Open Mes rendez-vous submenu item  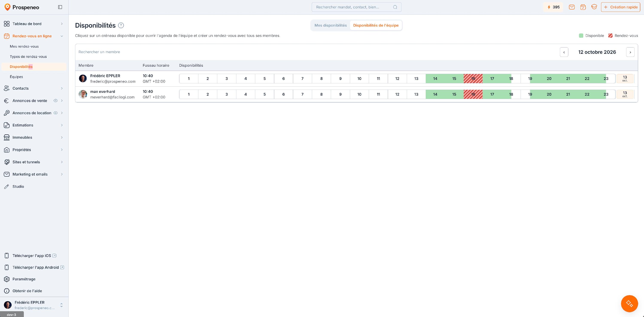[24, 47]
